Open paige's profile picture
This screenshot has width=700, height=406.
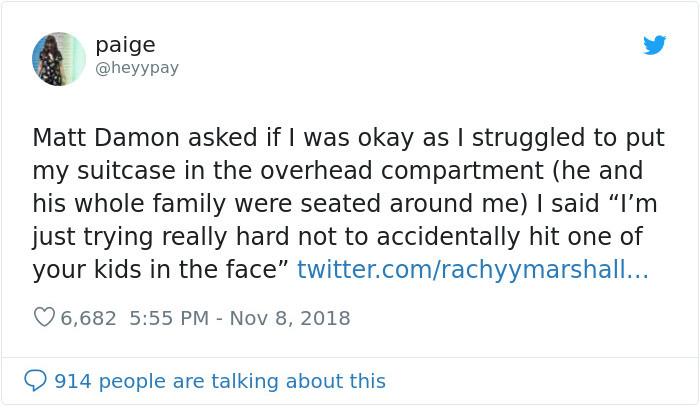click(59, 58)
